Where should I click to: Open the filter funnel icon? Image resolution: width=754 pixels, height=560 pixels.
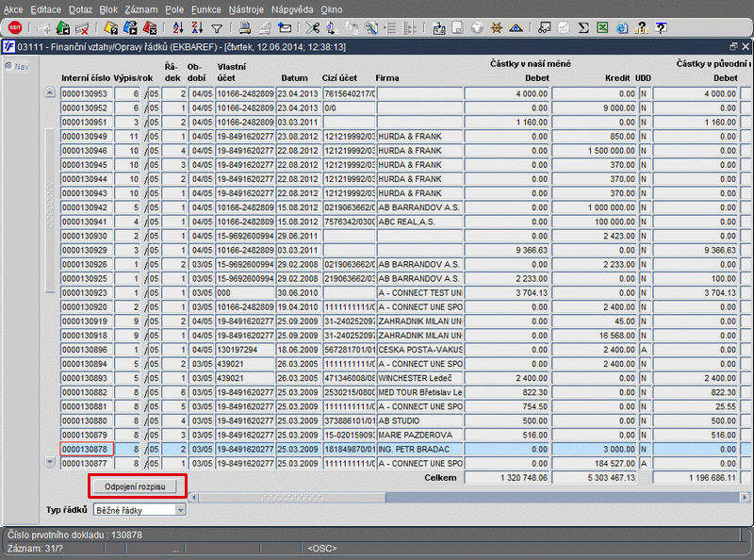coord(217,29)
